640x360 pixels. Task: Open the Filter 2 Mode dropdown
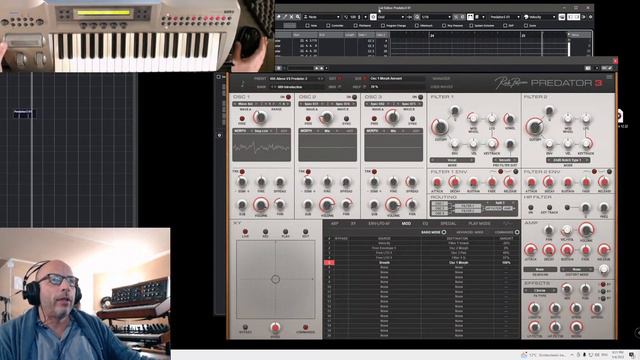pos(568,160)
